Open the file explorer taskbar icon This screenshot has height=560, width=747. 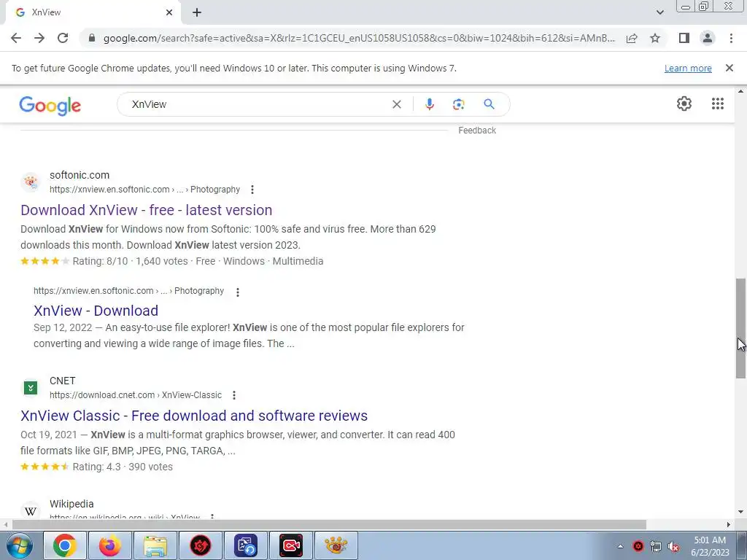click(155, 545)
